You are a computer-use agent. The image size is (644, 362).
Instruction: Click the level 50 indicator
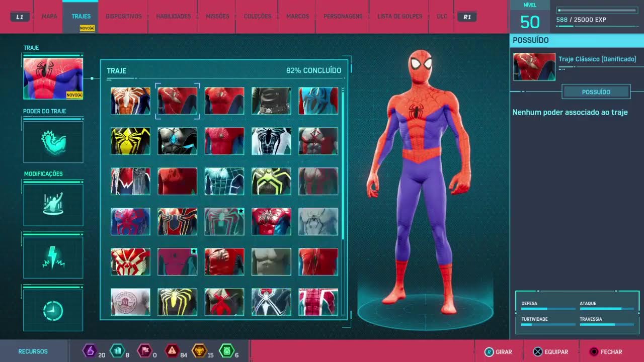coord(530,21)
